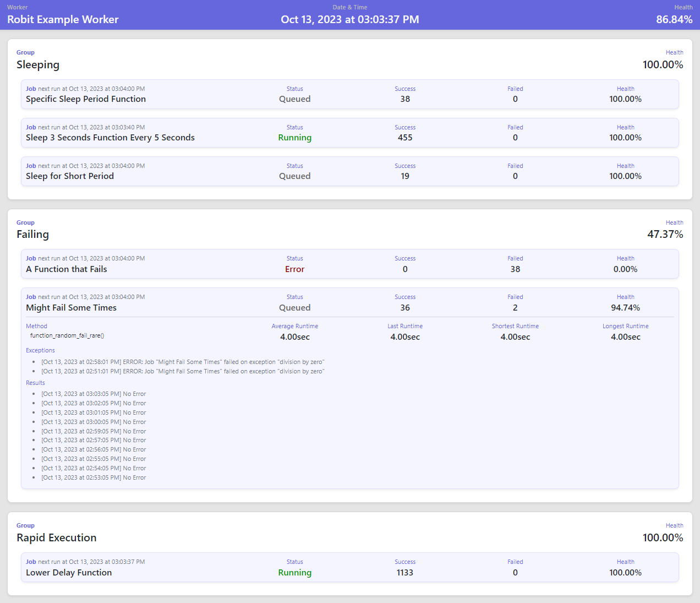
Task: Click success count 19
Action: tap(405, 176)
